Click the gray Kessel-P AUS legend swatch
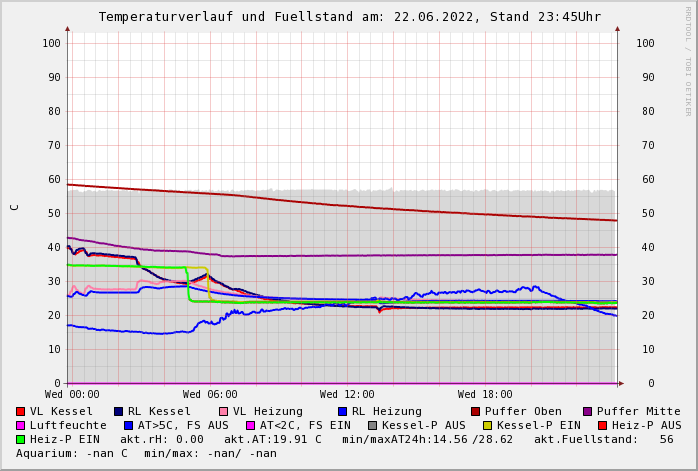This screenshot has height=471, width=698. [x=373, y=425]
